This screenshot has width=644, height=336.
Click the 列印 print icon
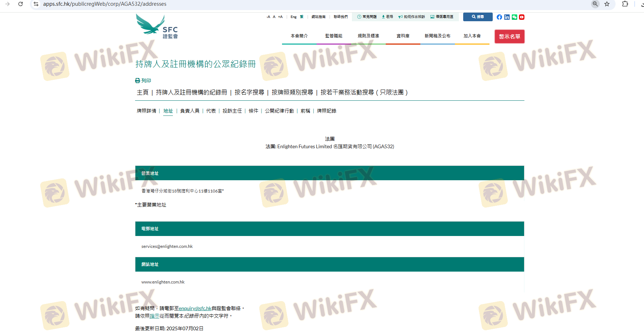click(x=138, y=81)
